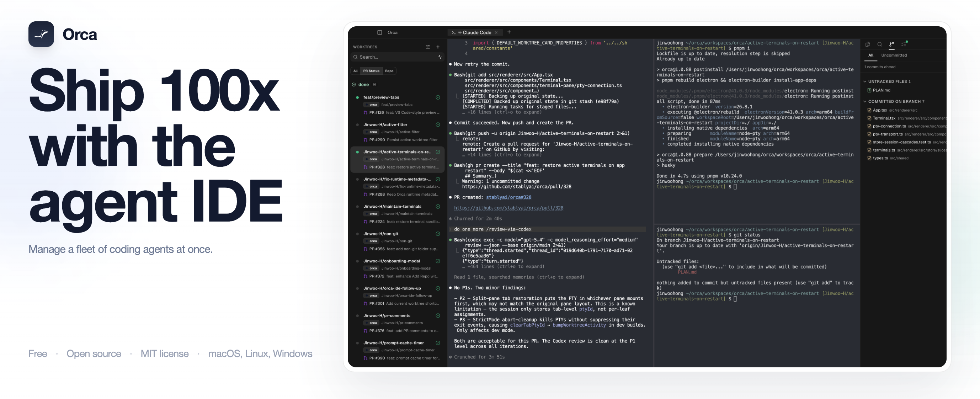Select the Repo filter toggle

(389, 71)
